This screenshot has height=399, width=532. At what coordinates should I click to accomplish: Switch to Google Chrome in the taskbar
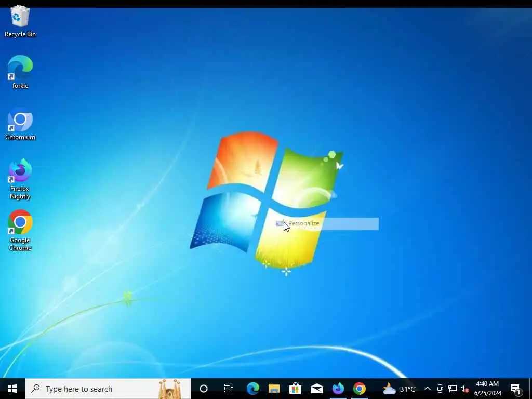point(360,389)
